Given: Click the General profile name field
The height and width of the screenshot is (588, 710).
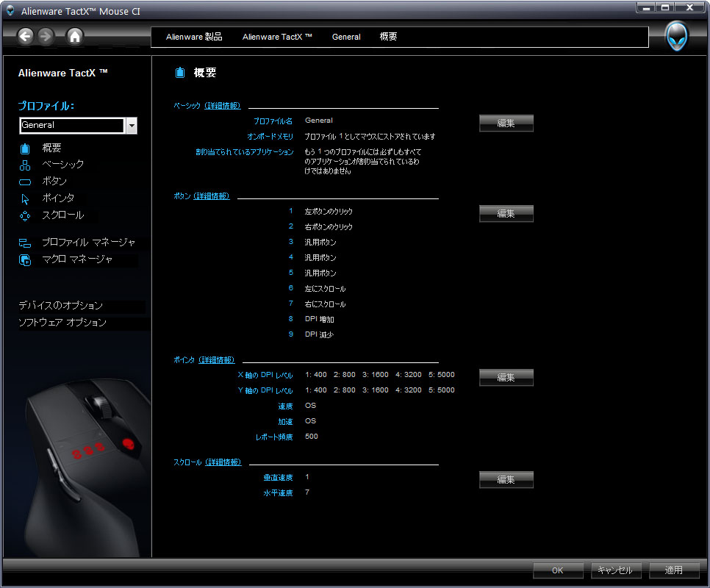Looking at the screenshot, I should point(71,126).
